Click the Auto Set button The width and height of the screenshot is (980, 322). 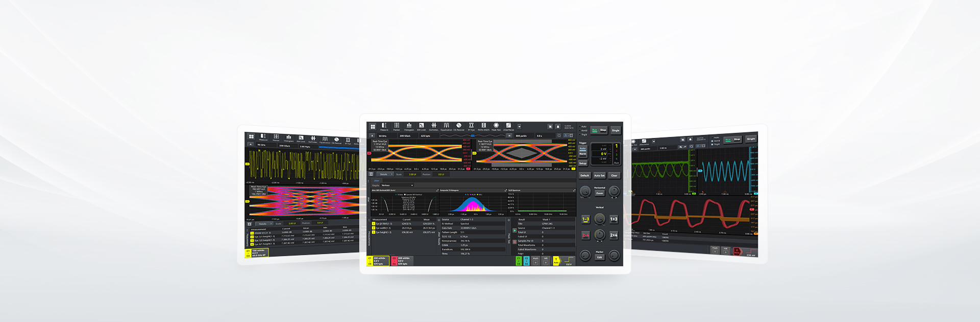(599, 175)
